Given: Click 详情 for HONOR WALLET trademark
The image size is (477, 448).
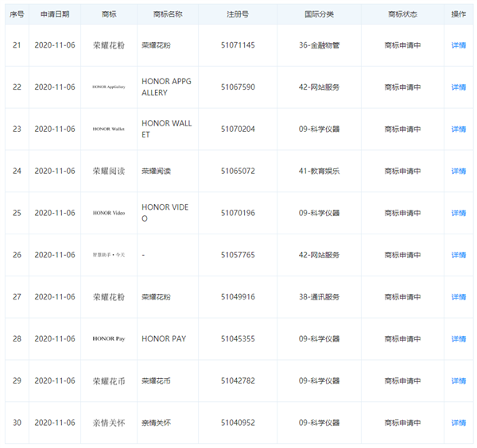Looking at the screenshot, I should click(x=459, y=129).
